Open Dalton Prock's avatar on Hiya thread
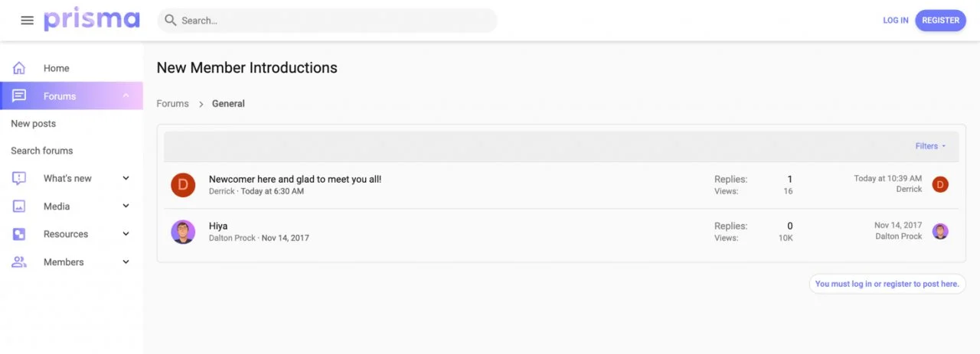Viewport: 980px width, 354px height. (183, 232)
